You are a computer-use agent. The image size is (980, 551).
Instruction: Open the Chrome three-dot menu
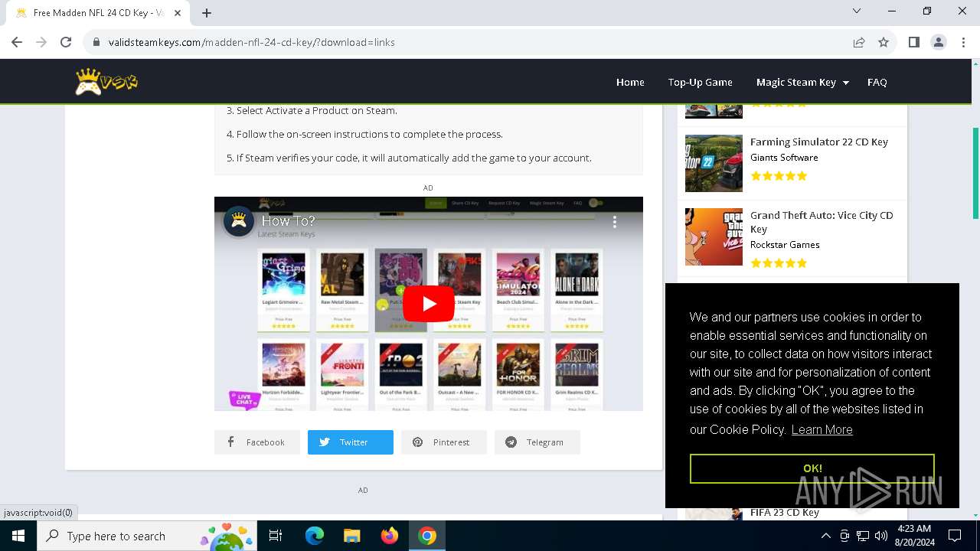click(963, 42)
